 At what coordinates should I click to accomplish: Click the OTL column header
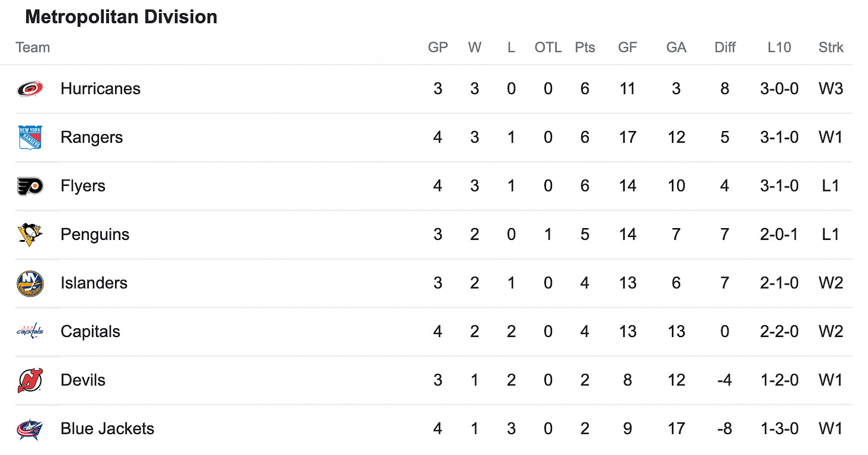click(x=548, y=48)
